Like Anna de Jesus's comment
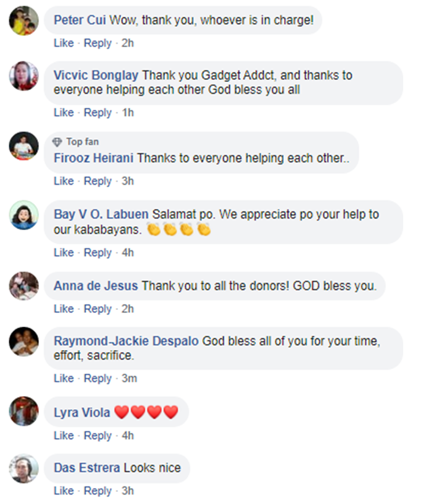The width and height of the screenshot is (431, 504). click(63, 309)
